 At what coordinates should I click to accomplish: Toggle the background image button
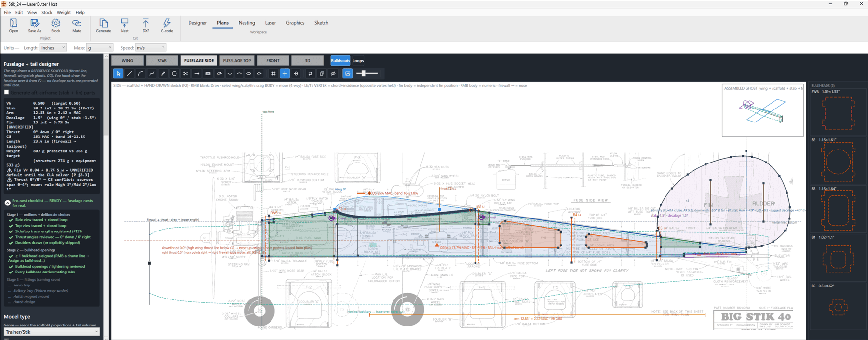[x=348, y=73]
